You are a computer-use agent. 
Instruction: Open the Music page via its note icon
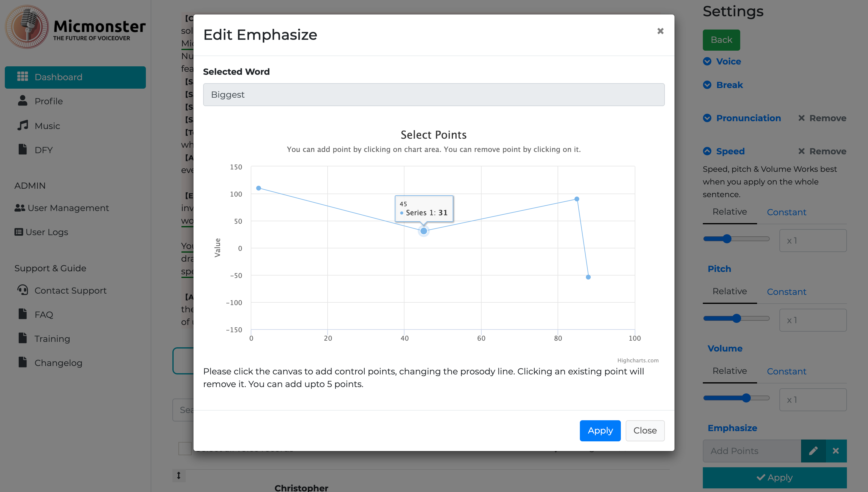[x=23, y=125]
